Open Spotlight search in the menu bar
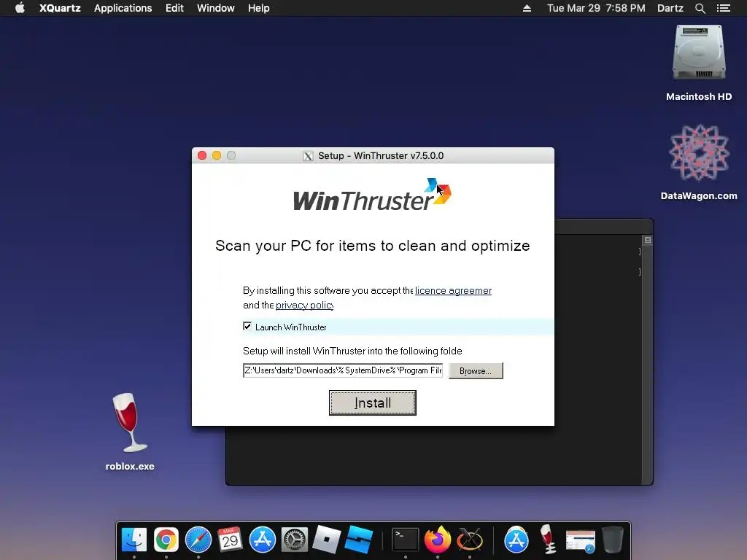The height and width of the screenshot is (560, 747). coord(700,8)
